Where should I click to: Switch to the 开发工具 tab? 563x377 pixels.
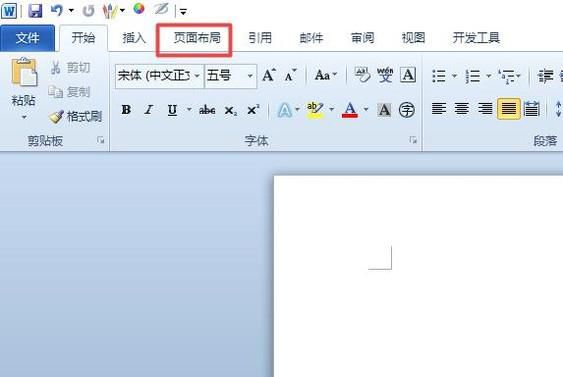[x=476, y=38]
